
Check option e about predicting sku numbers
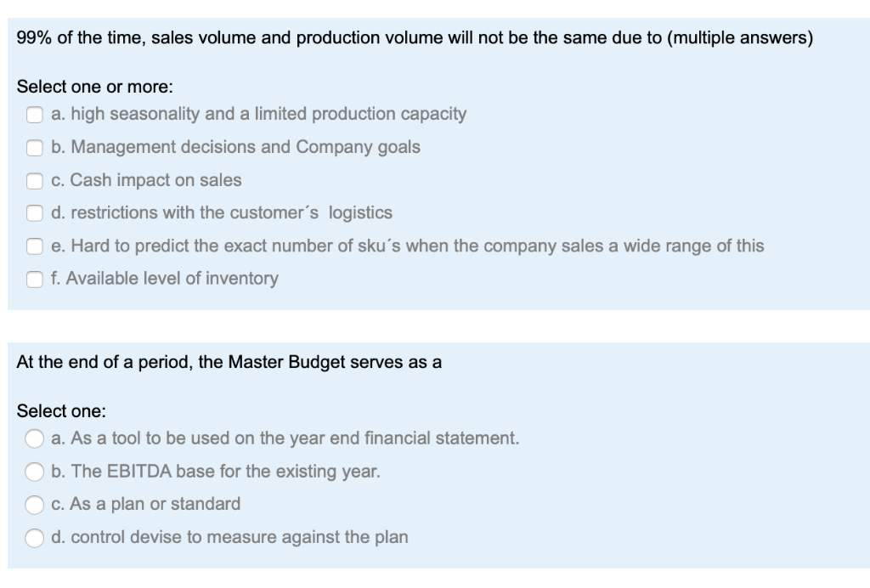[x=34, y=246]
